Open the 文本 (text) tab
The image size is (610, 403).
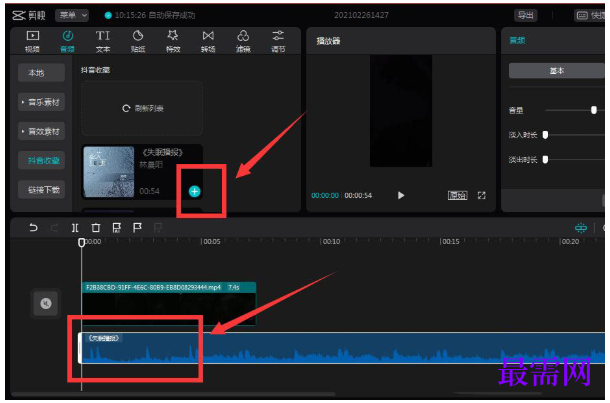click(103, 42)
